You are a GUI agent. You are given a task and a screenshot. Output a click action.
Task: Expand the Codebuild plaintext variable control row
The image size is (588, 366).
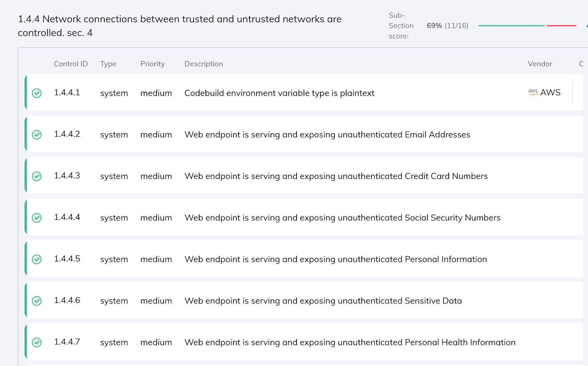pos(279,93)
